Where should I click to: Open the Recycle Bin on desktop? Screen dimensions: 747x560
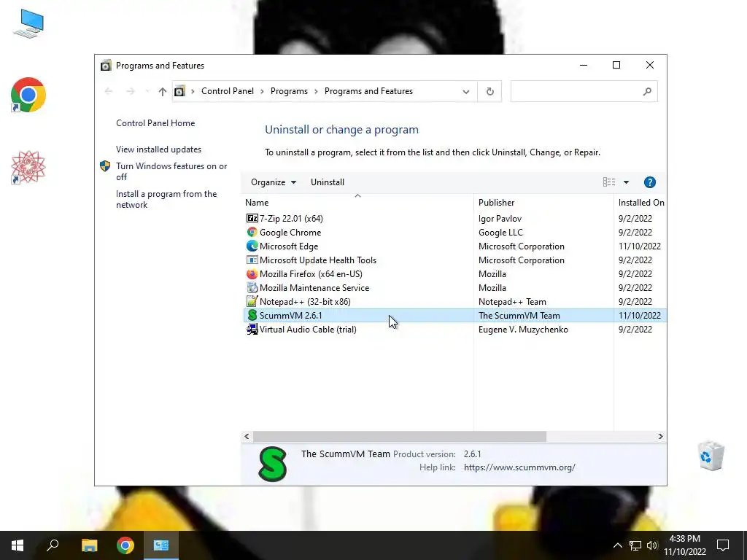click(711, 456)
